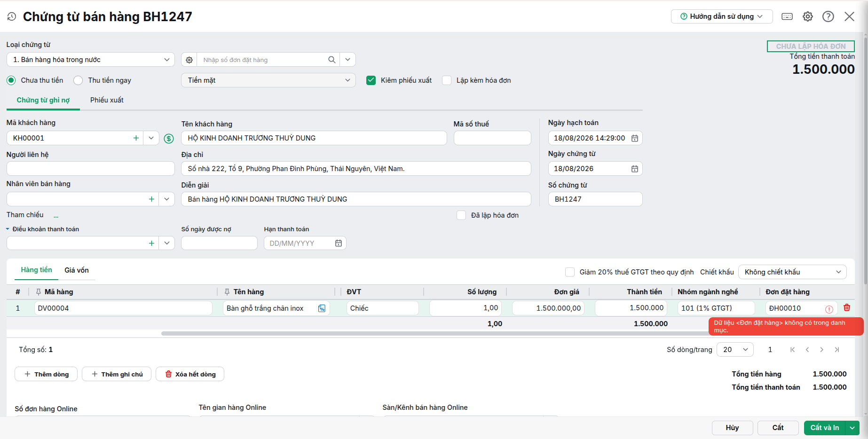Open the history clock icon beside title
868x439 pixels.
(x=12, y=16)
